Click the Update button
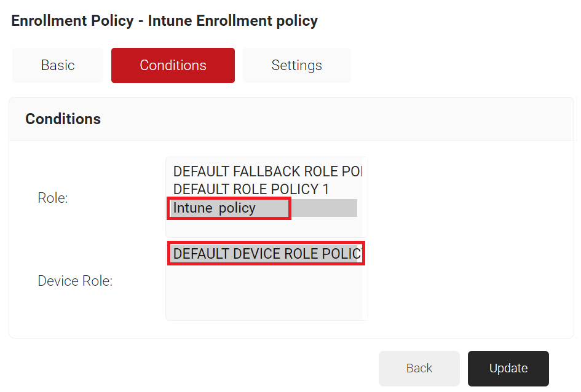 [508, 368]
